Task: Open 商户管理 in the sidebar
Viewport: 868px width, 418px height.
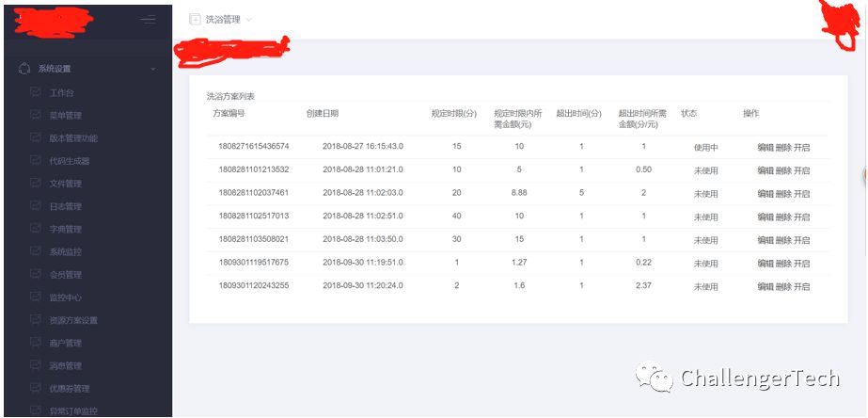Action: pos(65,343)
